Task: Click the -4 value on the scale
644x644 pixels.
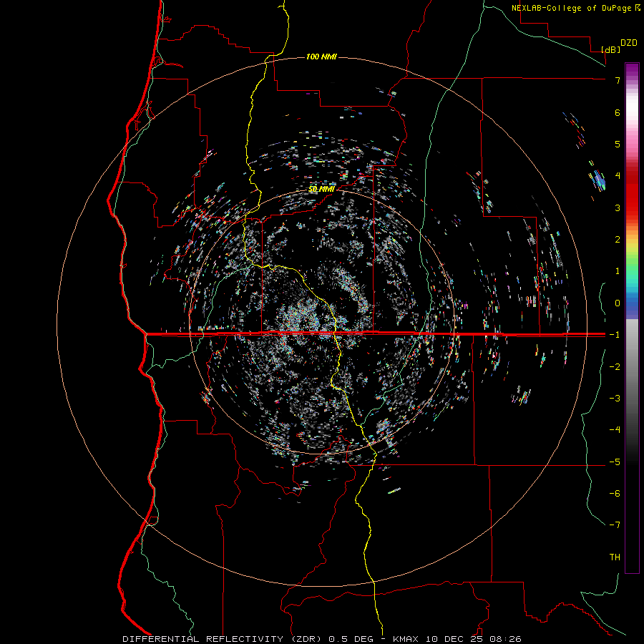Action: [615, 429]
